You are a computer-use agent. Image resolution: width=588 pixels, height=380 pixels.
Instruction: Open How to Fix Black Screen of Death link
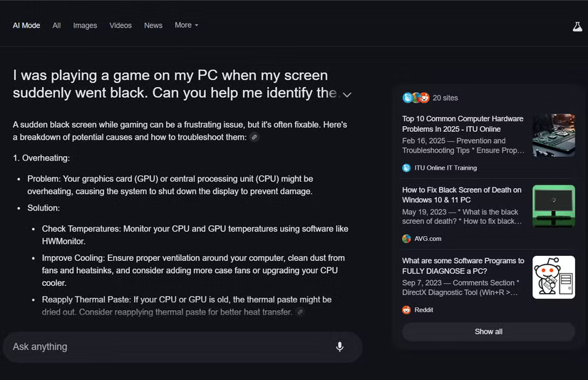tap(462, 195)
